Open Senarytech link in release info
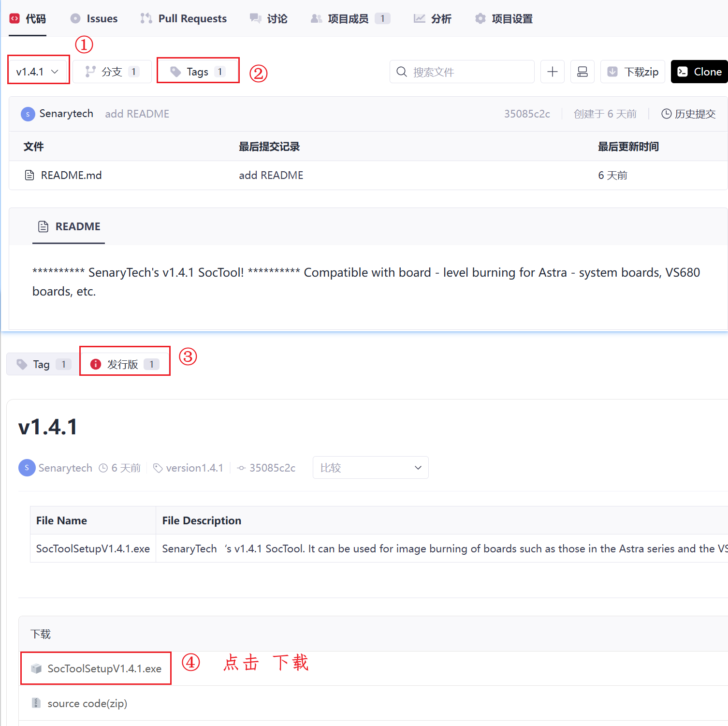Viewport: 728px width, 726px height. (x=65, y=468)
